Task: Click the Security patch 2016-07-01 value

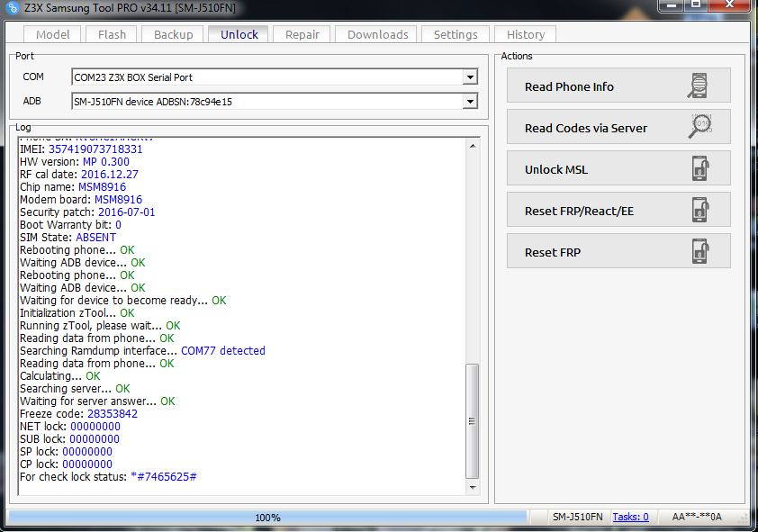Action: click(x=127, y=212)
